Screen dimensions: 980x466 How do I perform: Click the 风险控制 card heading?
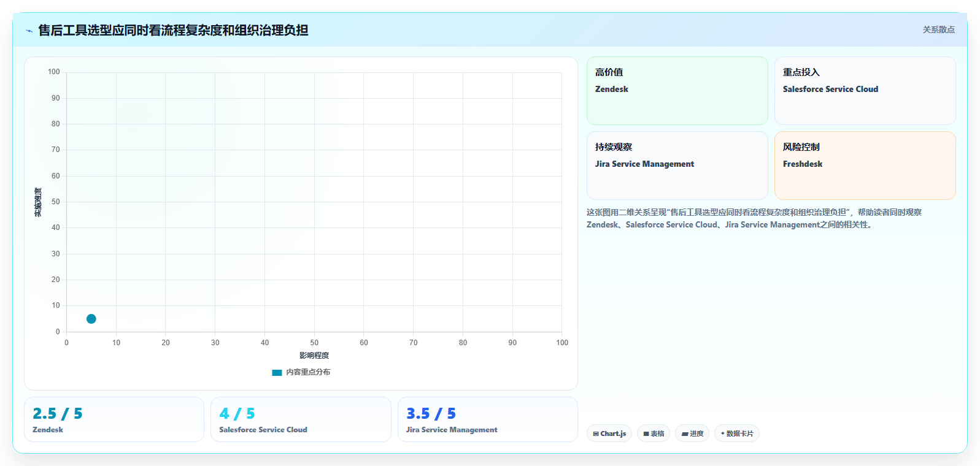(x=801, y=147)
